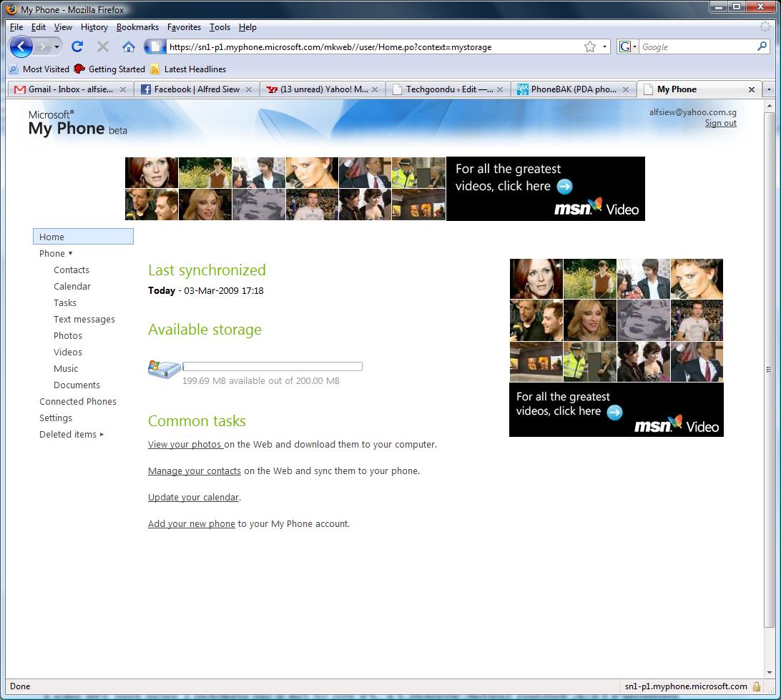
Task: Open the Getting Started bookmark
Action: [x=109, y=69]
